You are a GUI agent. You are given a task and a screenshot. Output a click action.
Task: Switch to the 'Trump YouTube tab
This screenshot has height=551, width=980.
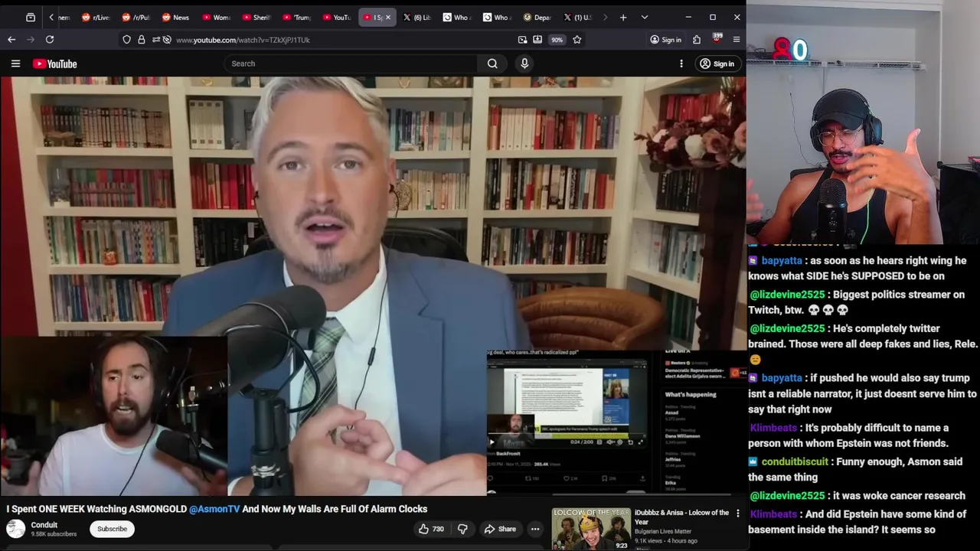click(x=296, y=17)
